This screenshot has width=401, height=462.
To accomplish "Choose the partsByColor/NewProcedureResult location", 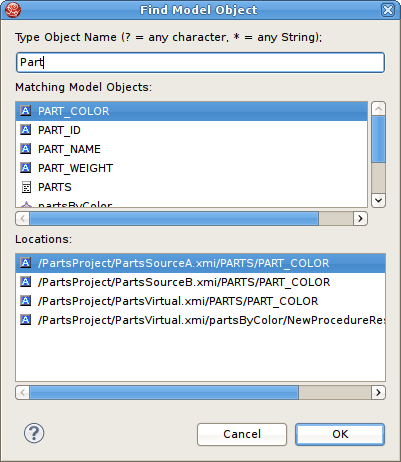I will [200, 320].
